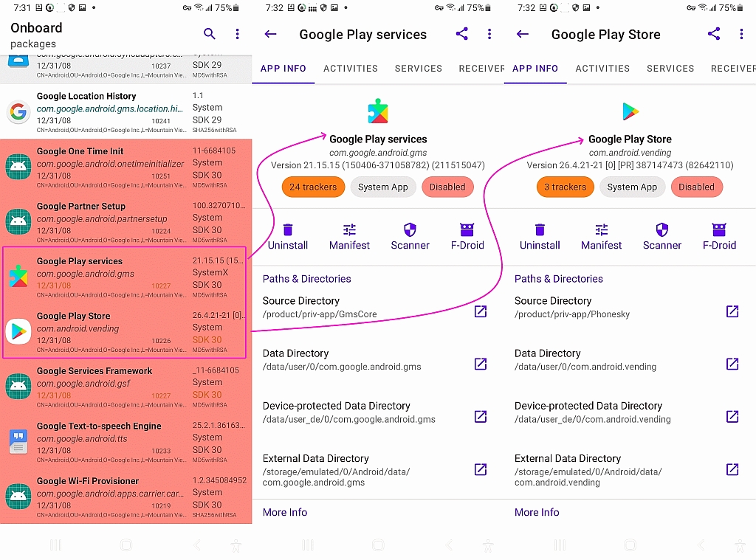
Task: Tap the 3 trackers chip
Action: pos(565,187)
